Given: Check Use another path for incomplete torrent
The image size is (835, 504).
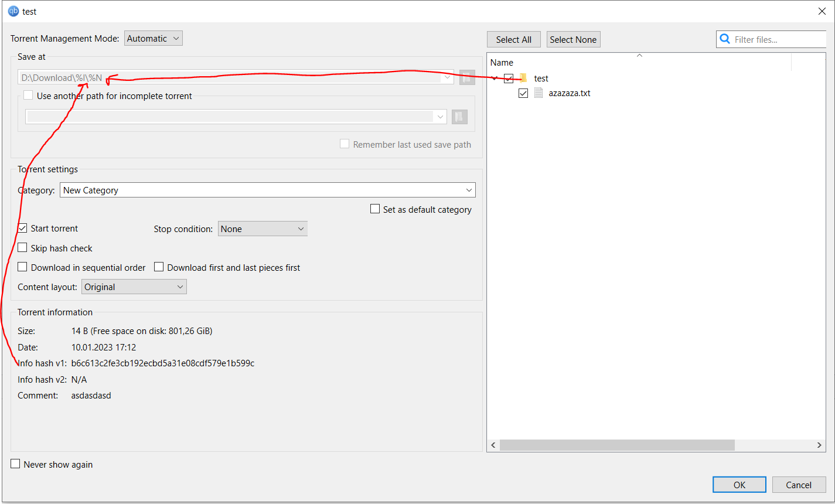Looking at the screenshot, I should tap(28, 95).
